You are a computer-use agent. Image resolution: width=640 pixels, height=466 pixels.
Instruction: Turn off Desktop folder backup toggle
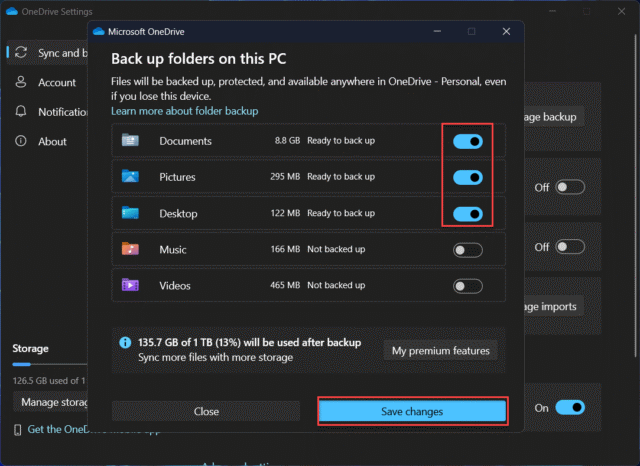tap(468, 213)
